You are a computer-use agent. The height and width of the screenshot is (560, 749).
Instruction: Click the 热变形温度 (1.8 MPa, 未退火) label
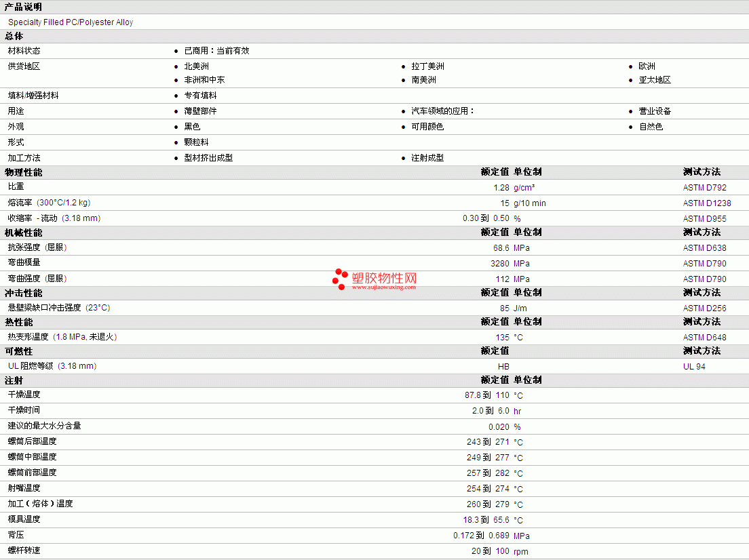point(62,336)
